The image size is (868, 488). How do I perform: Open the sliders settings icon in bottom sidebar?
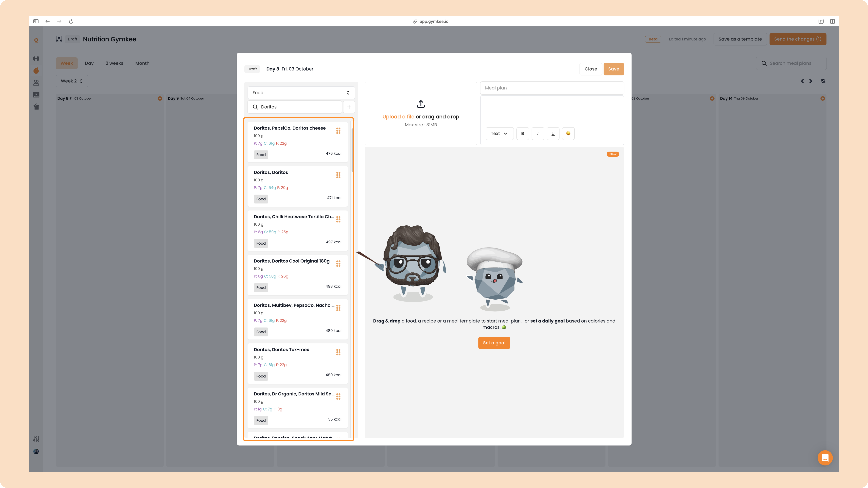click(x=36, y=439)
